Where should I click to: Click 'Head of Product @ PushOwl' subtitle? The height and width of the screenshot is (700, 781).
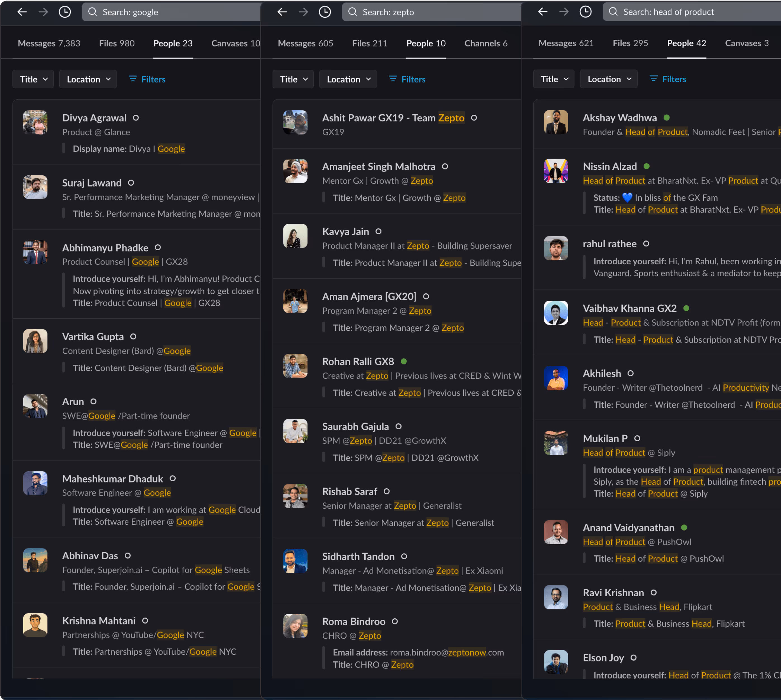pos(637,542)
